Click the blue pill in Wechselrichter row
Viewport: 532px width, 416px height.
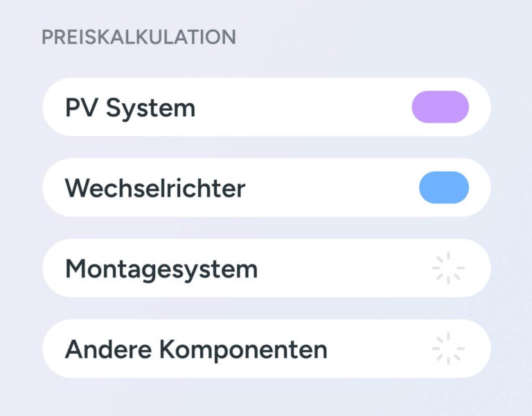click(x=443, y=188)
